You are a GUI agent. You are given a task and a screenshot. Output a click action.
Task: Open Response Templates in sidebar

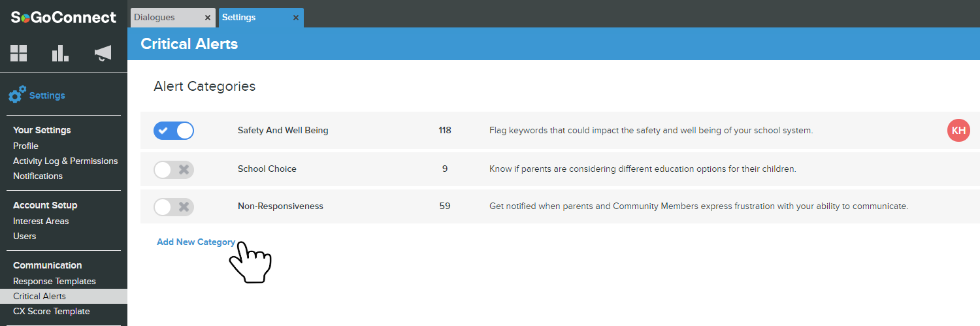[54, 281]
